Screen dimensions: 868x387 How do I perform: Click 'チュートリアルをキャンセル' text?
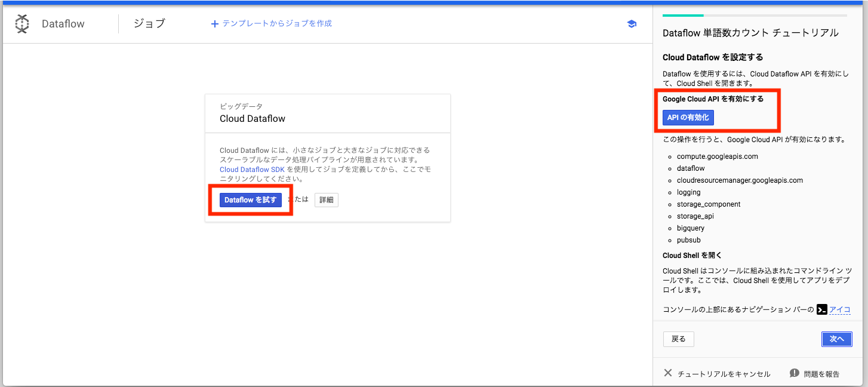(x=724, y=374)
